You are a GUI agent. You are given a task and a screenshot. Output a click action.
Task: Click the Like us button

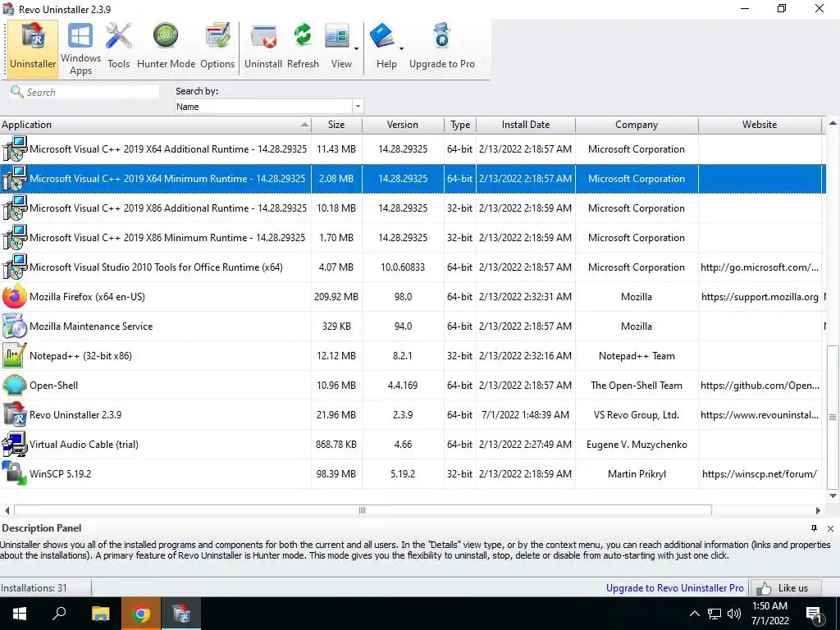pyautogui.click(x=785, y=588)
